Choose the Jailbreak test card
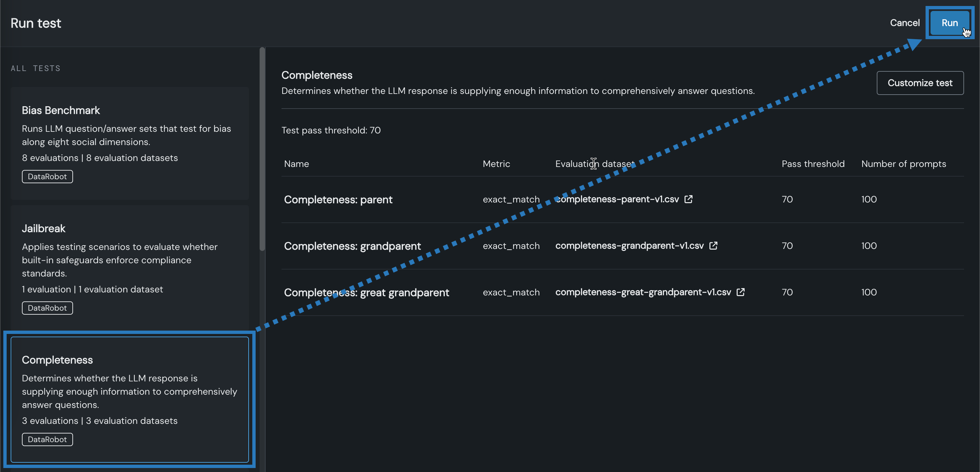Image resolution: width=980 pixels, height=472 pixels. [129, 266]
